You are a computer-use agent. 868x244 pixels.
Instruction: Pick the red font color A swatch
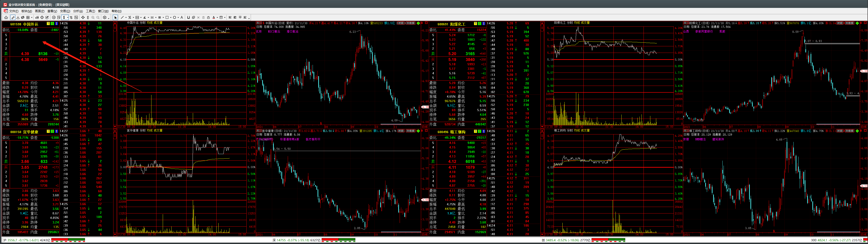214,18
